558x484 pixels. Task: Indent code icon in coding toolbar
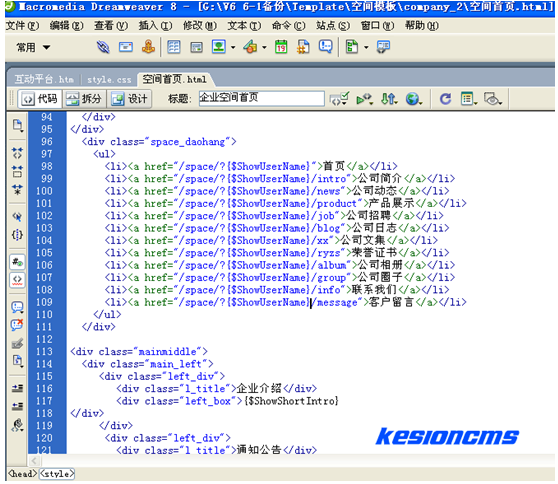tap(17, 388)
